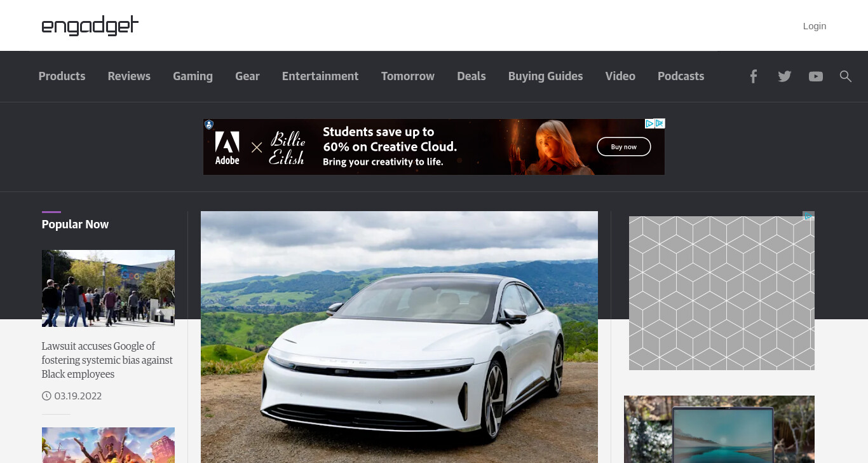This screenshot has width=868, height=463.
Task: Open Buying Guides
Action: 545,76
